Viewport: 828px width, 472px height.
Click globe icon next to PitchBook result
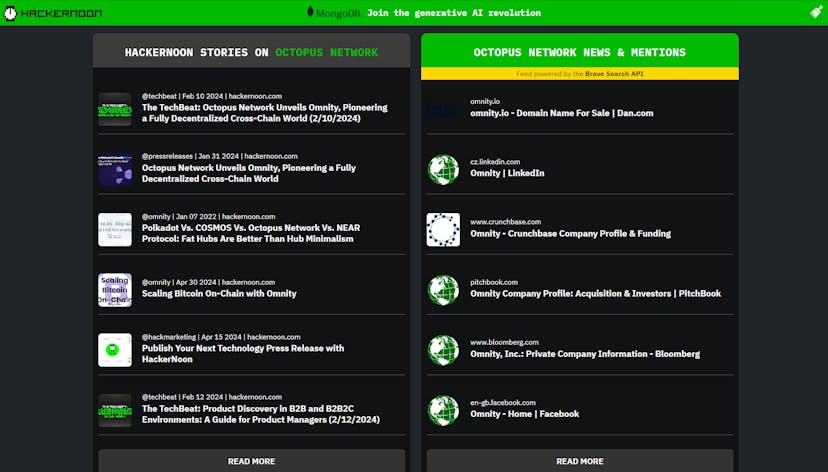[443, 289]
